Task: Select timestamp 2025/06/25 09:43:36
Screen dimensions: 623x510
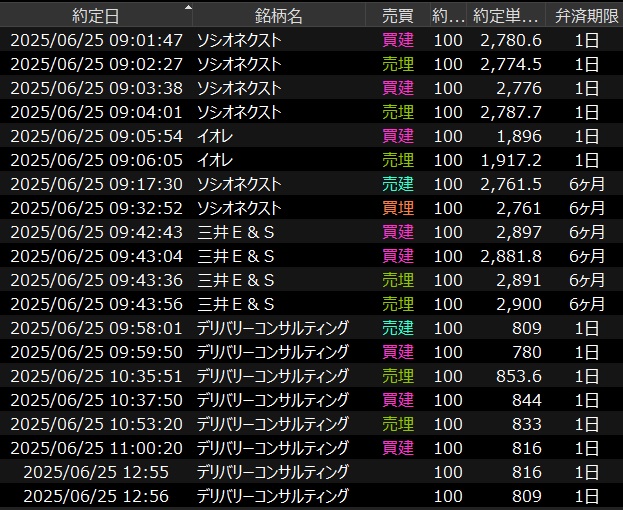Action: tap(97, 280)
